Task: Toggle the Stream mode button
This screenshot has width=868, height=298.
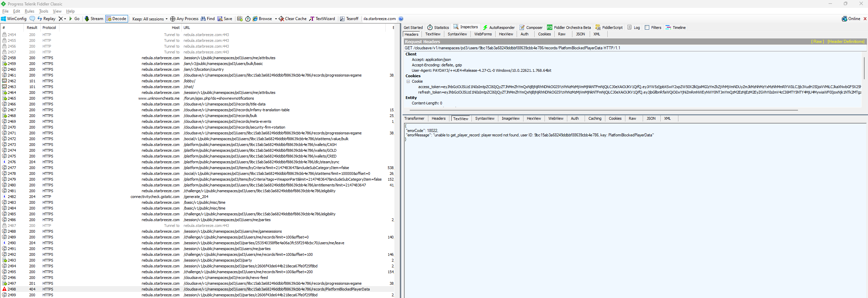Action: (x=94, y=19)
